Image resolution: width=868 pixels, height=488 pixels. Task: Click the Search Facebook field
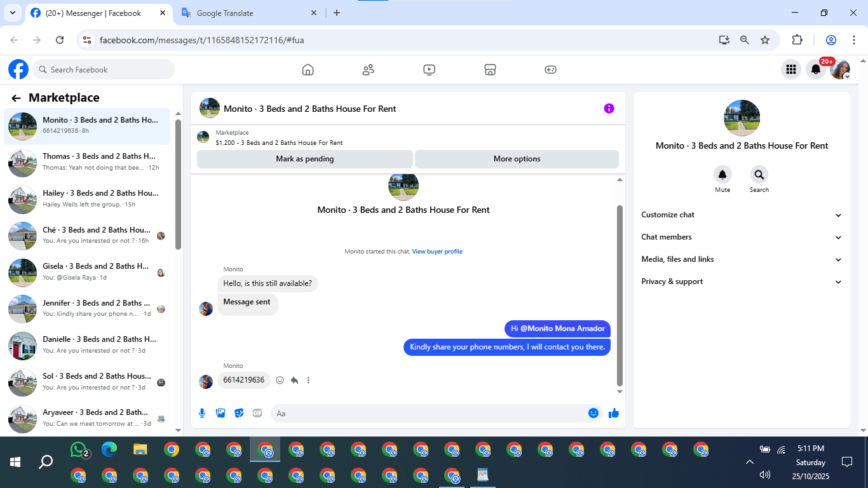[x=104, y=69]
